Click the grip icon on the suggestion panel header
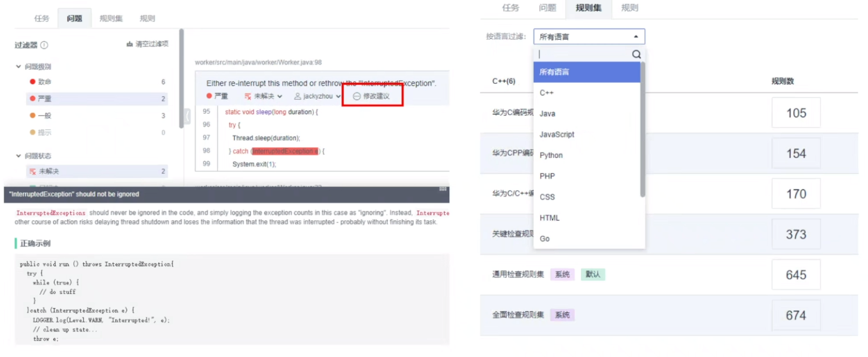The image size is (868, 357). tap(443, 189)
